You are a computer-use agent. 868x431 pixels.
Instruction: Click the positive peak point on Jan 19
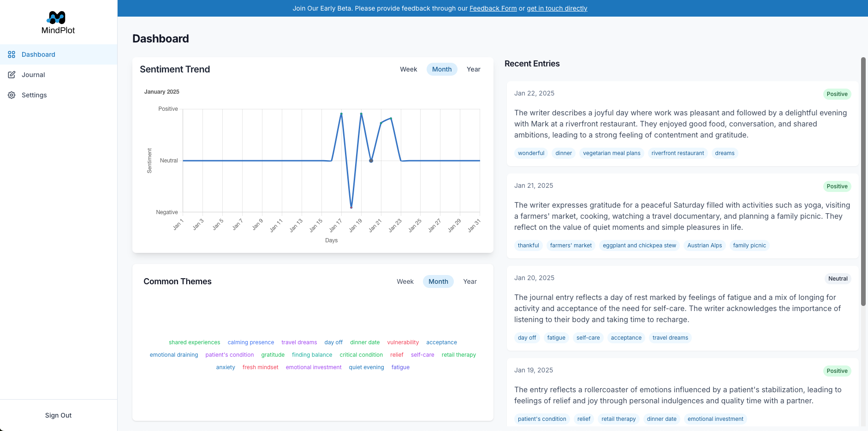coord(361,114)
